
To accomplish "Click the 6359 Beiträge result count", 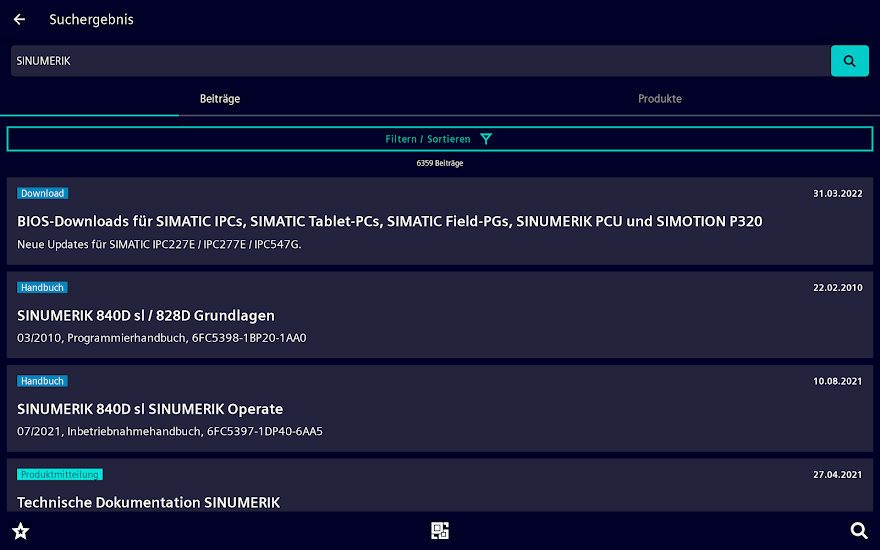I will point(440,163).
